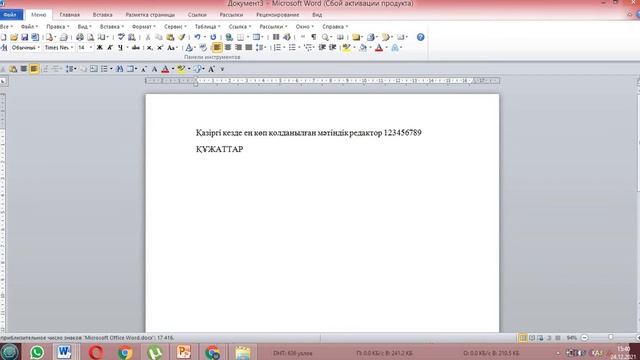Screen dimensions: 640x360
Task: Launch Opera browser from taskbar
Action: pos(96,352)
